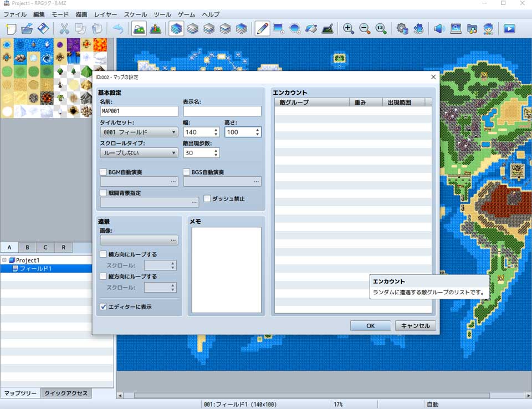Click the Zoom In magnifier icon
Viewport: 532px width, 409px height.
349,29
